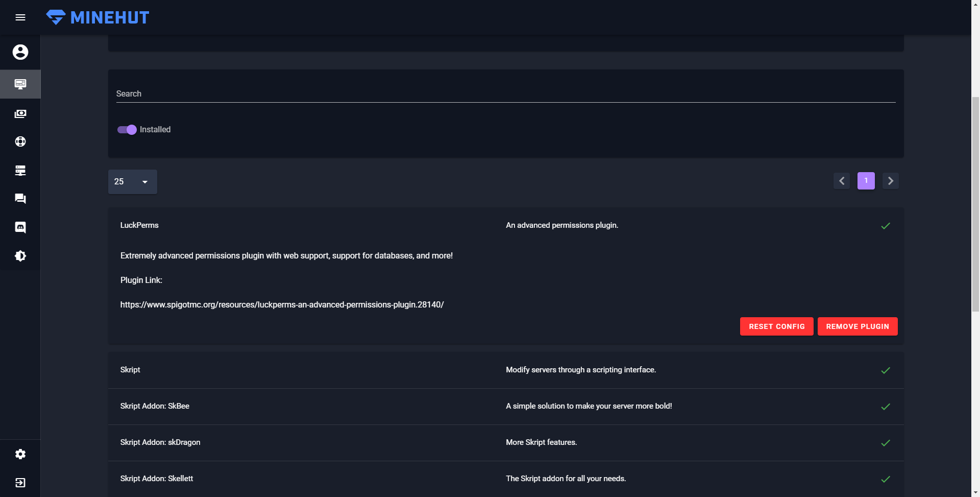Go to next page arrow

(x=891, y=181)
